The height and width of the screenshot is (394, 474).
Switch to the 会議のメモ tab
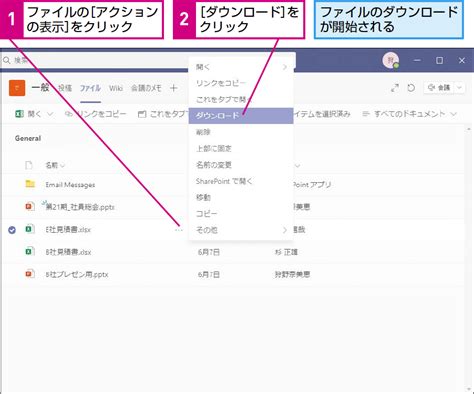point(146,88)
